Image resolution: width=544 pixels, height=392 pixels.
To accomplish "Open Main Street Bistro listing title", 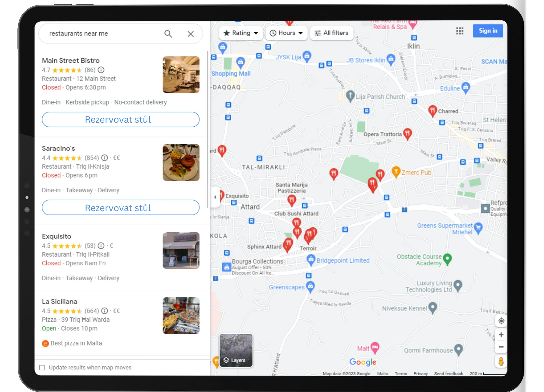I will click(x=71, y=61).
